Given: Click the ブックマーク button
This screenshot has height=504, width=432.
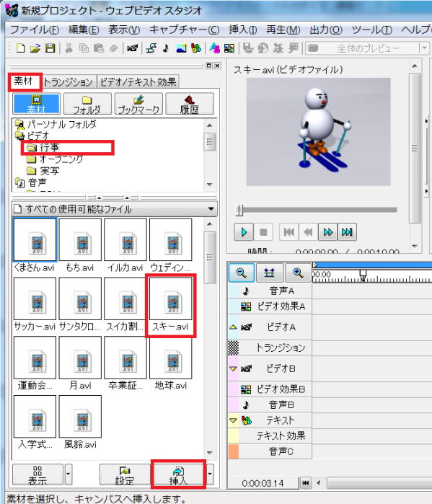Looking at the screenshot, I should click(x=138, y=104).
